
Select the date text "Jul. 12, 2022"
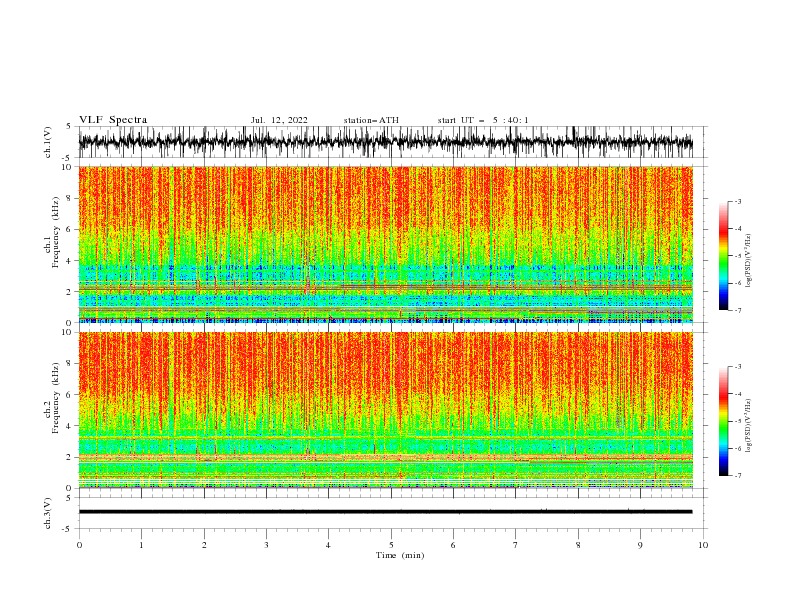[x=279, y=120]
